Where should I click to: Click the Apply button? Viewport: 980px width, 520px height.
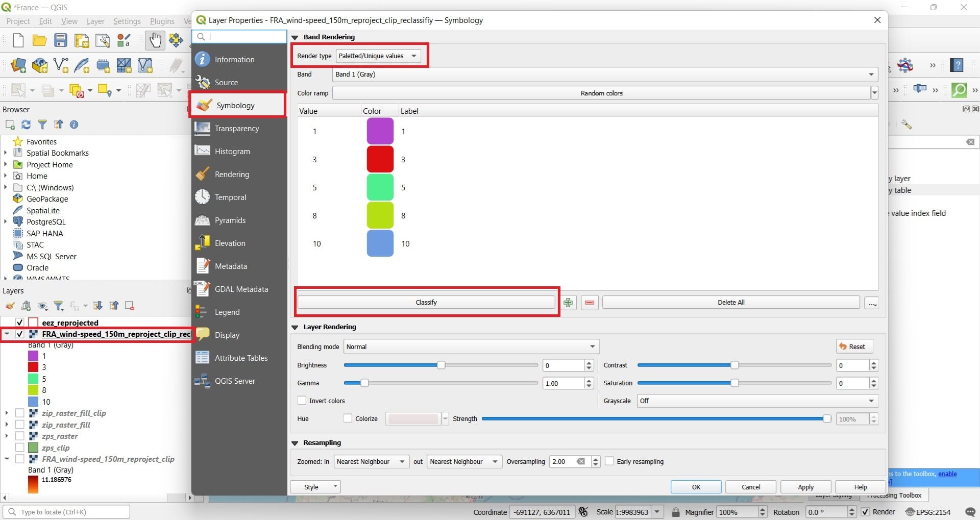click(x=806, y=487)
